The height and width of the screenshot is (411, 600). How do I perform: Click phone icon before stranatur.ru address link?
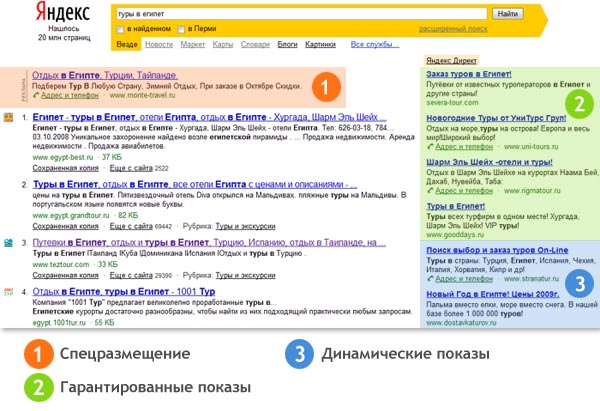(x=430, y=278)
